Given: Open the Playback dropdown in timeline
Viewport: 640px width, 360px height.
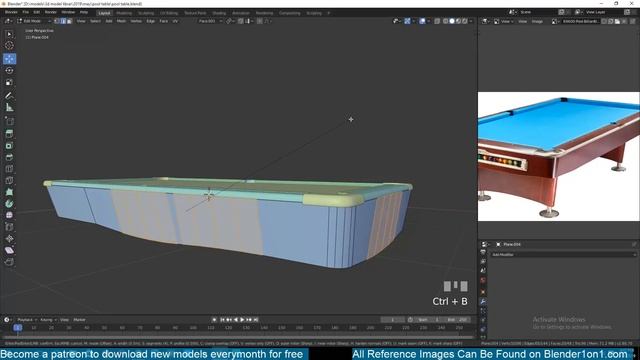Looking at the screenshot, I should [27, 320].
